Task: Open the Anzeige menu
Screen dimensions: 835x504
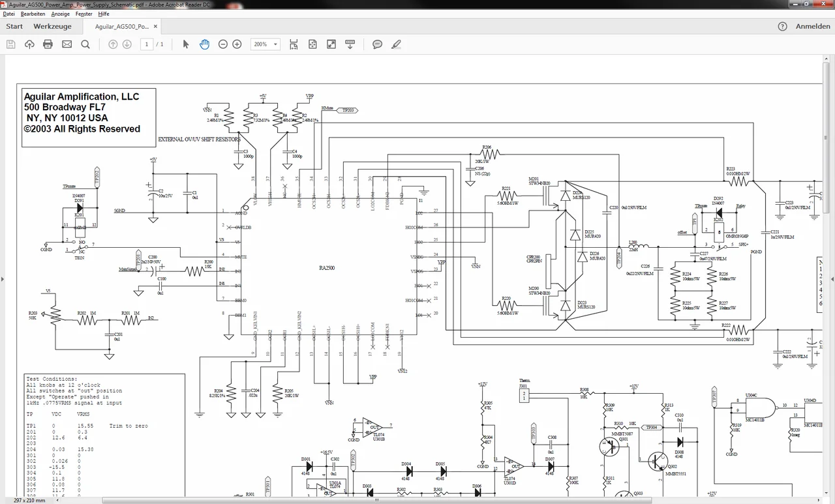Action: pyautogui.click(x=60, y=14)
